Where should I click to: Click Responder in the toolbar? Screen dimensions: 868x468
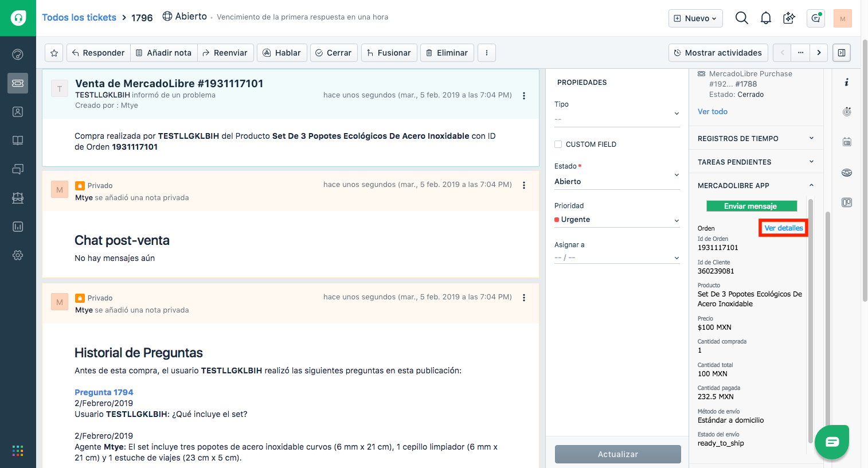(x=98, y=53)
